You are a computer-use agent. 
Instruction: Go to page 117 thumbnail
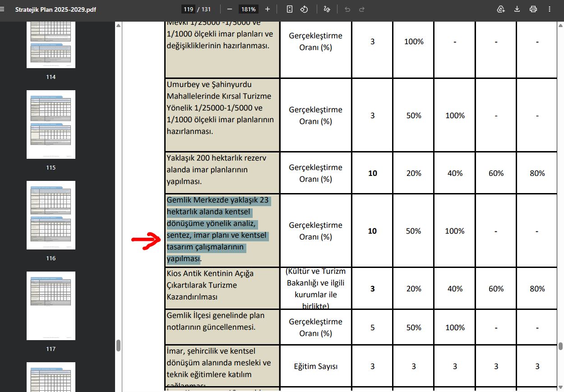click(x=51, y=306)
